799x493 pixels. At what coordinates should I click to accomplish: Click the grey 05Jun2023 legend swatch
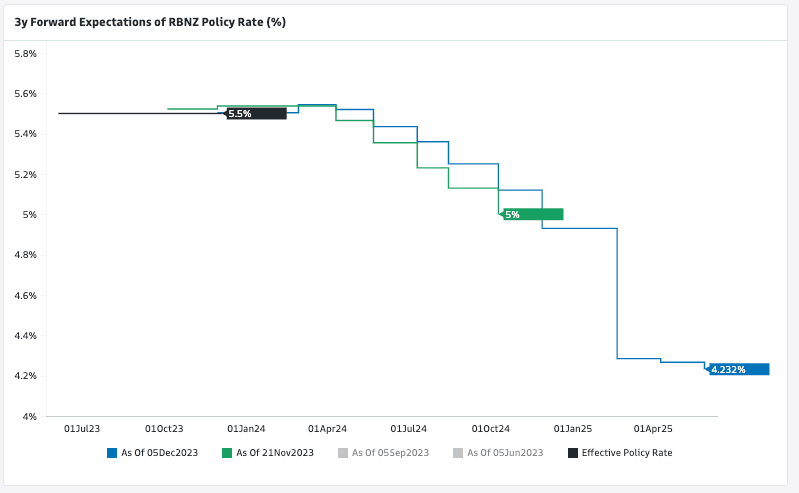point(458,453)
